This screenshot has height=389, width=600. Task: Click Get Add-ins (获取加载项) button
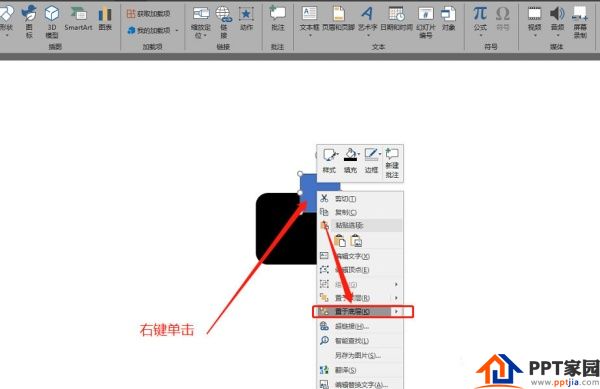(x=148, y=14)
